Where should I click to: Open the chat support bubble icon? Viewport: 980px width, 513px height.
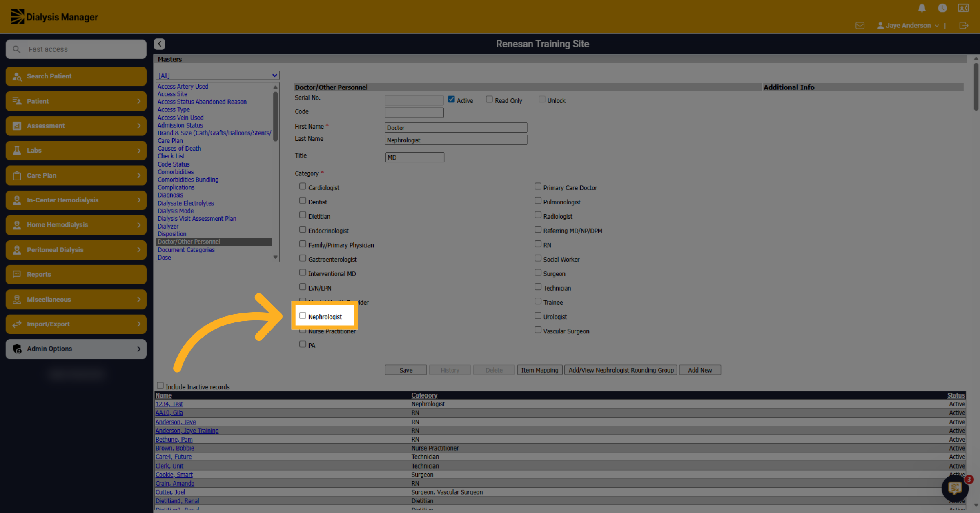pos(955,488)
